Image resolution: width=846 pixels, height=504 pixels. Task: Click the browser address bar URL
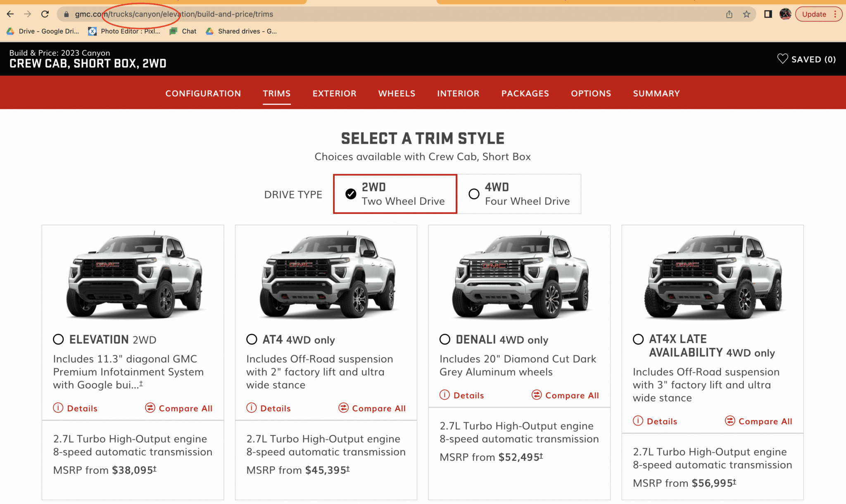[x=174, y=14]
